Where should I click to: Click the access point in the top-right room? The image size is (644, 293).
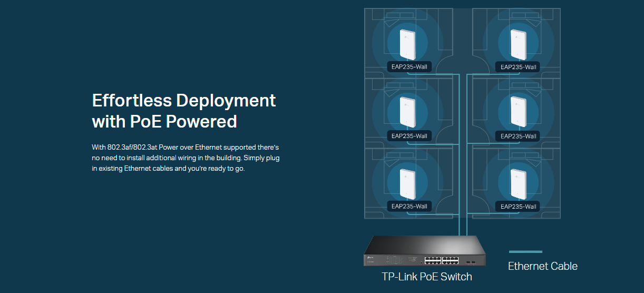click(519, 44)
